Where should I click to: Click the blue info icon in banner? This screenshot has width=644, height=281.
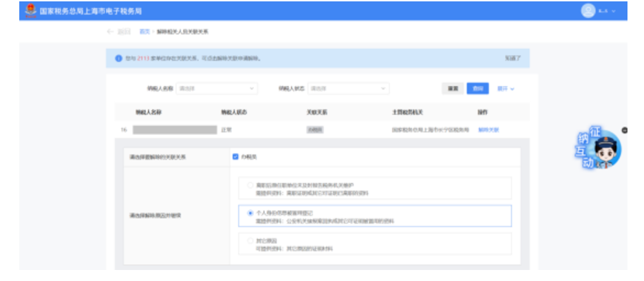[x=118, y=59]
